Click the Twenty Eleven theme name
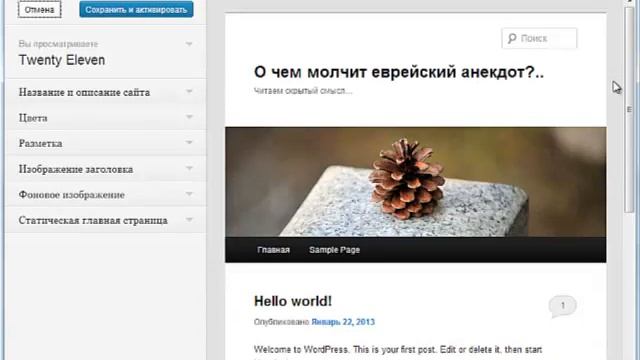 coord(62,60)
